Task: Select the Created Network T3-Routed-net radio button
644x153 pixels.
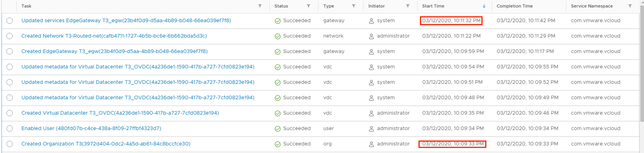Action: pyautogui.click(x=9, y=36)
